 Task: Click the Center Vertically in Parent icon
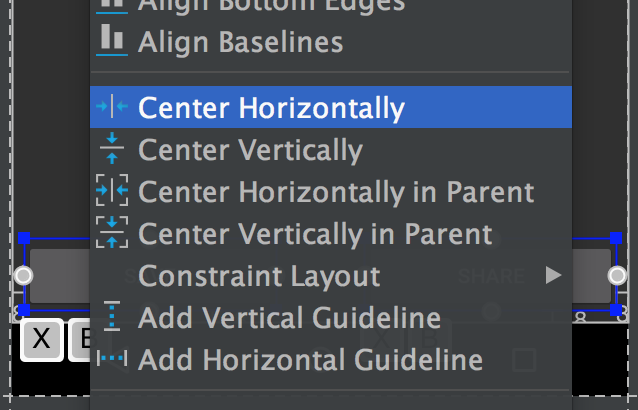pos(112,233)
